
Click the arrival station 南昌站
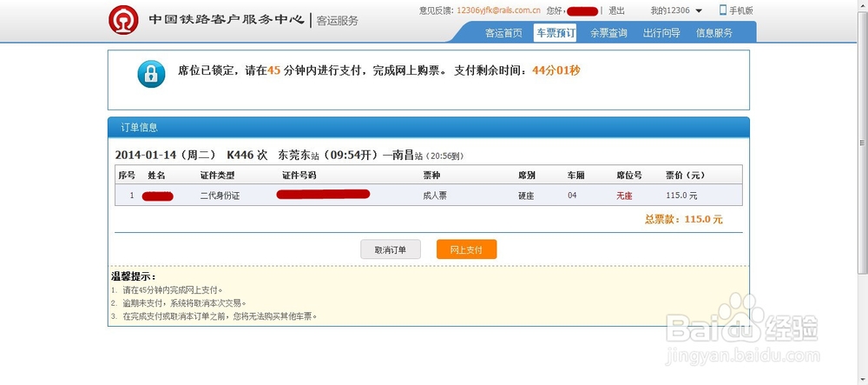(x=409, y=155)
